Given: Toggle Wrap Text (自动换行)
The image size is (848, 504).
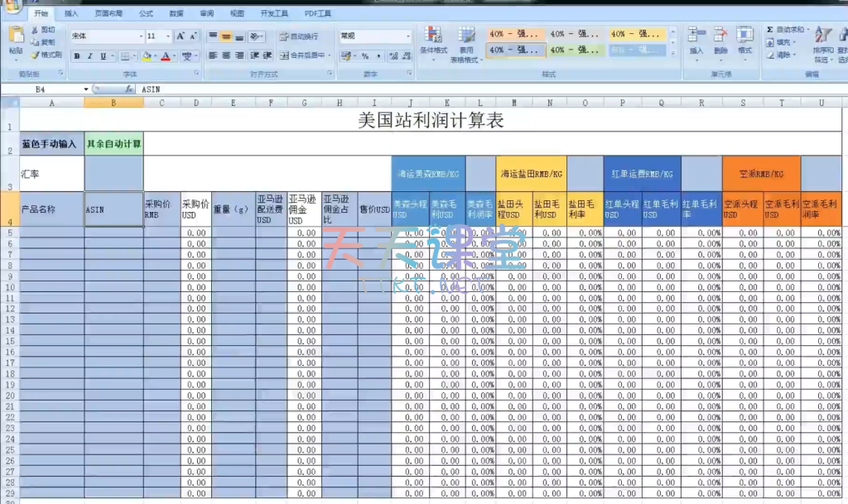Looking at the screenshot, I should (298, 36).
